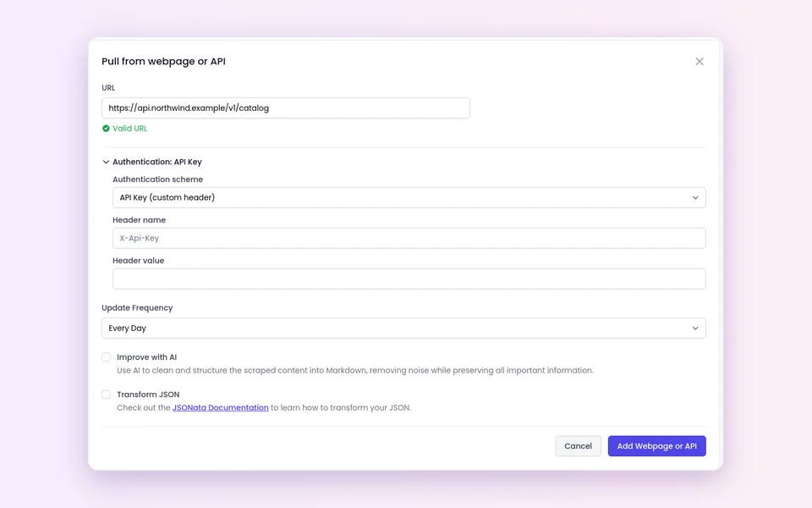Image resolution: width=812 pixels, height=508 pixels.
Task: Click the Authentication scheme label
Action: [x=158, y=179]
